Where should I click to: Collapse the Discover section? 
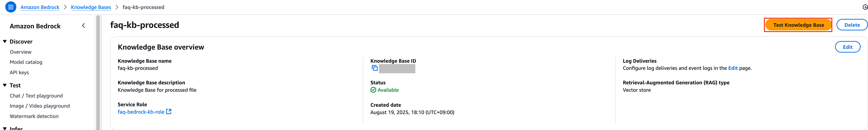pyautogui.click(x=5, y=41)
